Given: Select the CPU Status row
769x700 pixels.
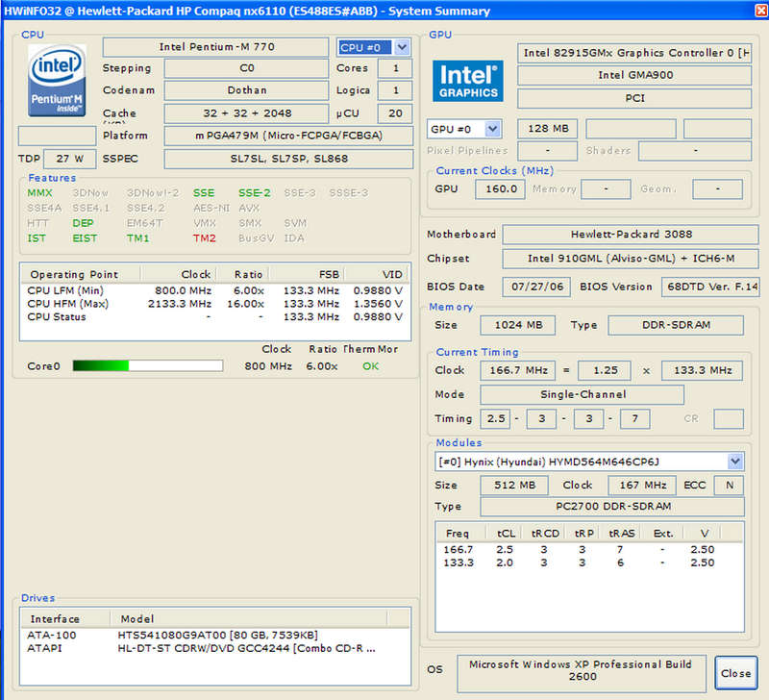Looking at the screenshot, I should point(214,317).
